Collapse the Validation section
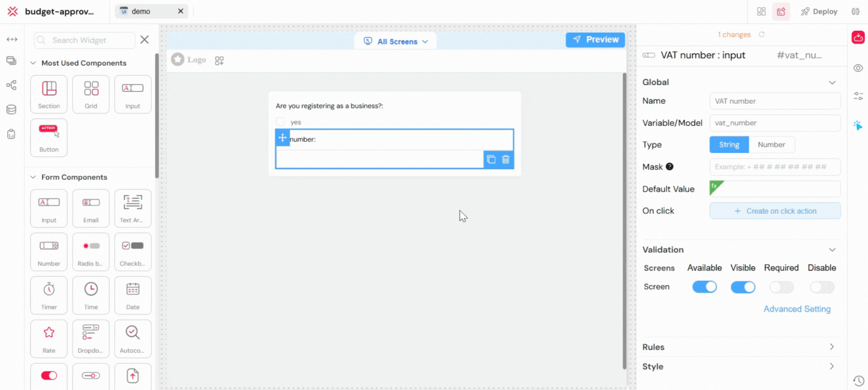The image size is (868, 390). click(x=832, y=250)
